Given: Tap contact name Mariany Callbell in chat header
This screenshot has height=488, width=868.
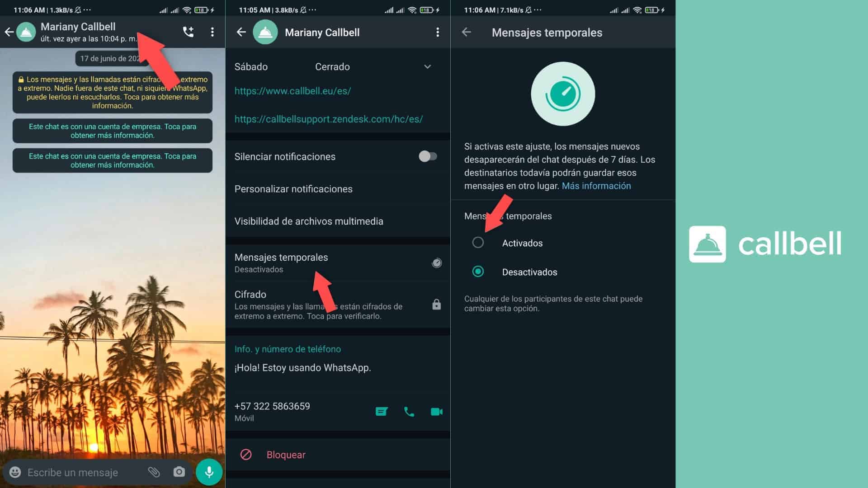Looking at the screenshot, I should click(78, 27).
